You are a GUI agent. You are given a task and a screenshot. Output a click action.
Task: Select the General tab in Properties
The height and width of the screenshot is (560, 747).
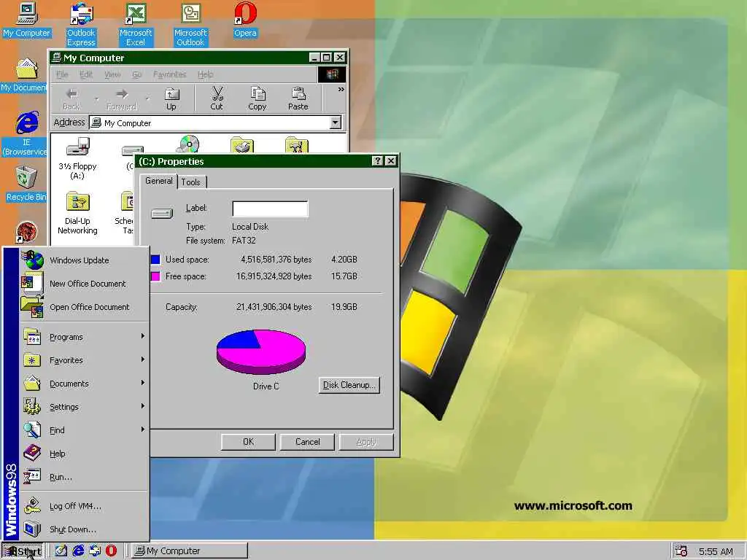coord(158,181)
